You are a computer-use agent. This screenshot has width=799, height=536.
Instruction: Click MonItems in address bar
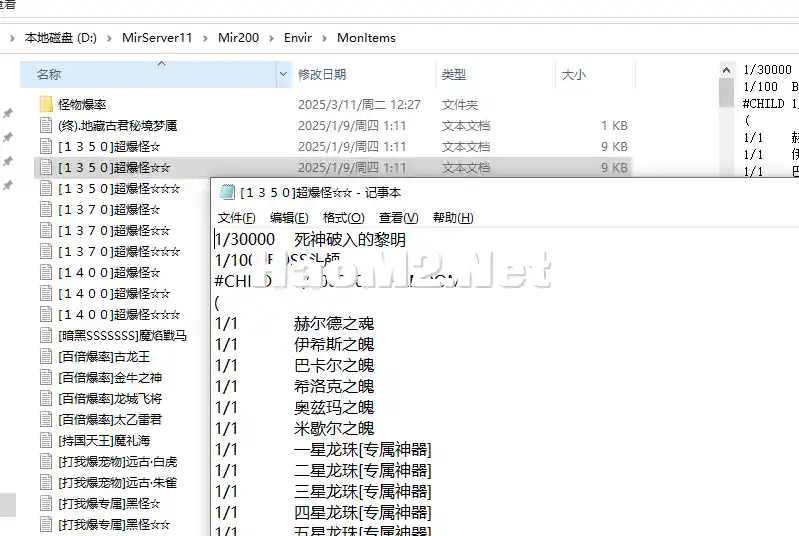click(366, 38)
